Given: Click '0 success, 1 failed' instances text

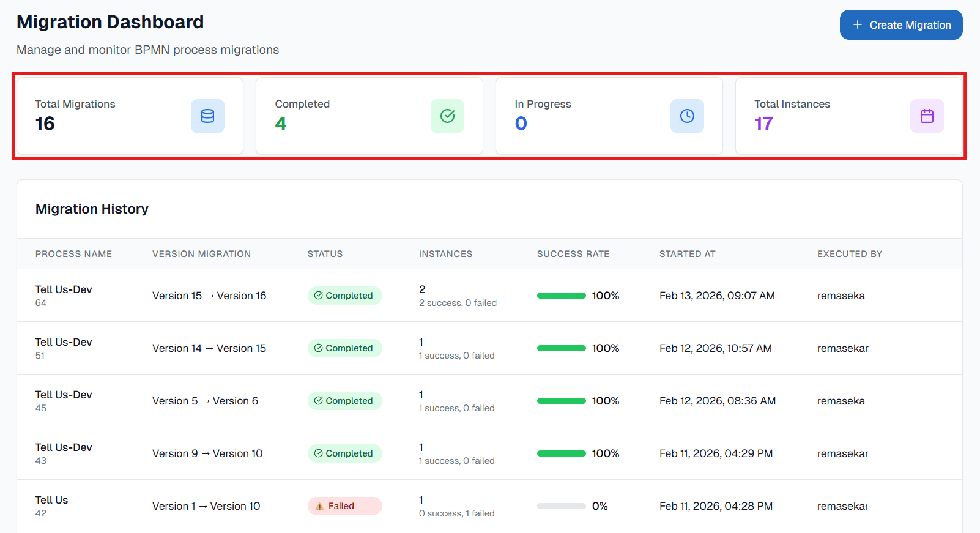Looking at the screenshot, I should (x=457, y=513).
